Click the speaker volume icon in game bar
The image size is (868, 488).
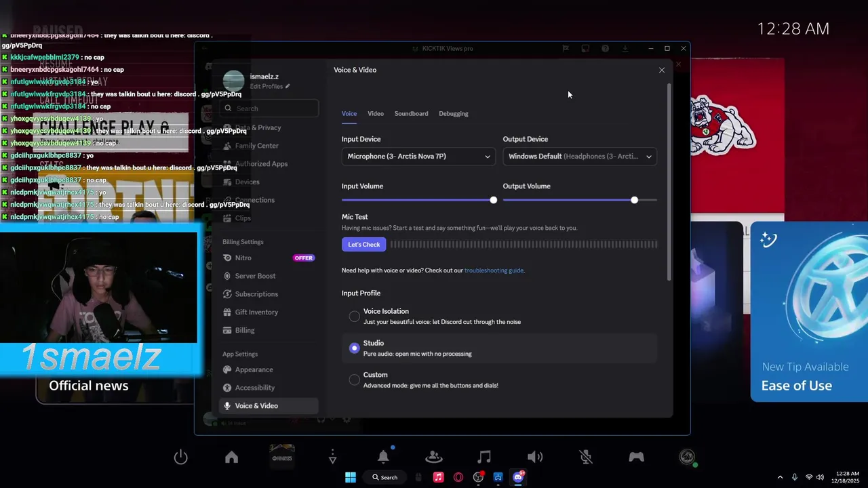535,457
